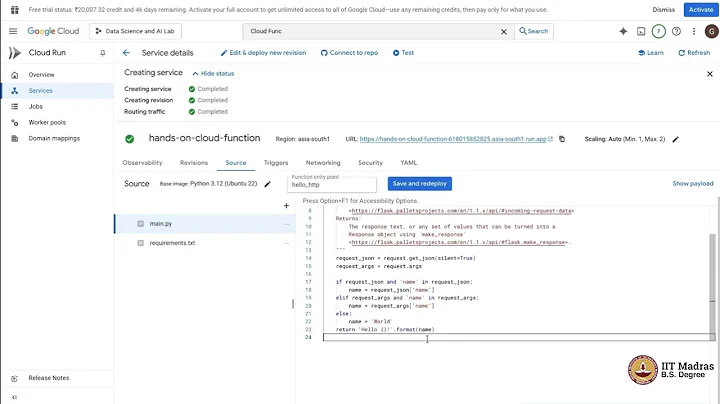Click Connect to repo
This screenshot has height=404, width=720.
[x=349, y=53]
